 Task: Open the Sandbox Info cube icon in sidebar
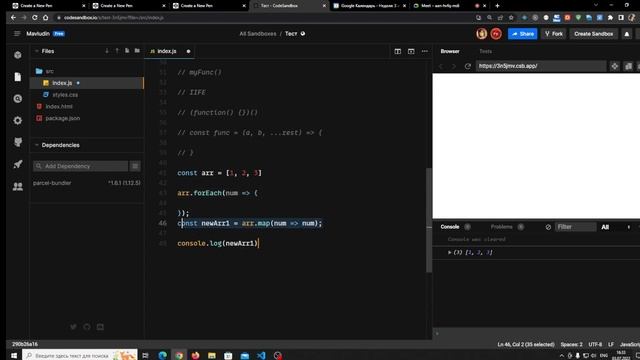pos(18,55)
